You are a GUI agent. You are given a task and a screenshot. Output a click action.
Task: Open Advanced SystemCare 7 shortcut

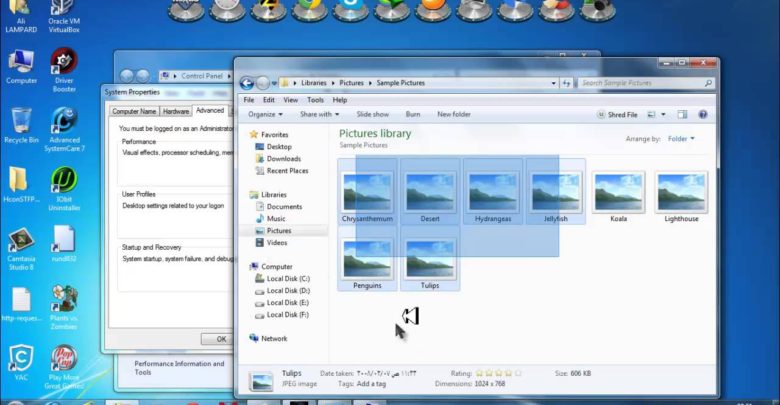click(64, 129)
